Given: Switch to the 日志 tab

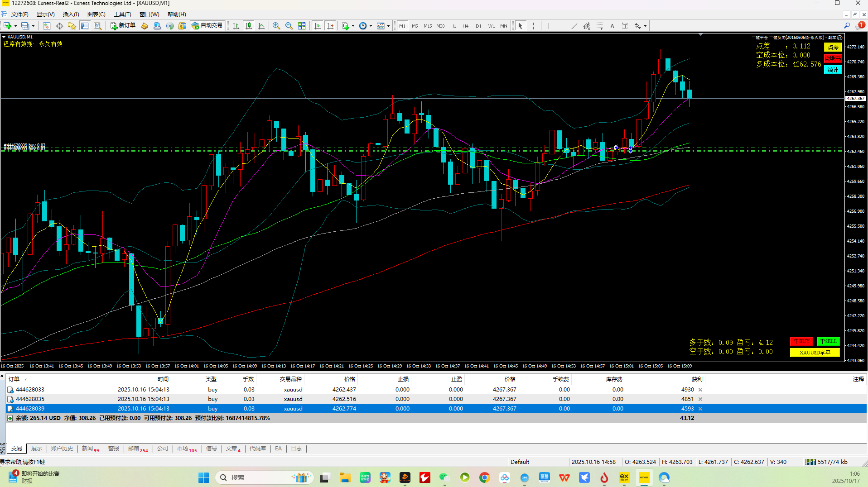Looking at the screenshot, I should click(296, 449).
